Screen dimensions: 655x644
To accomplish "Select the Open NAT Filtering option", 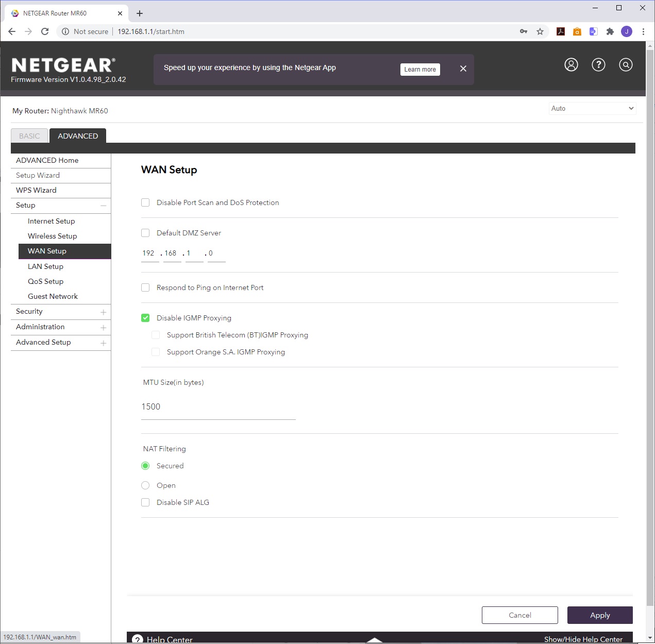I will click(145, 485).
